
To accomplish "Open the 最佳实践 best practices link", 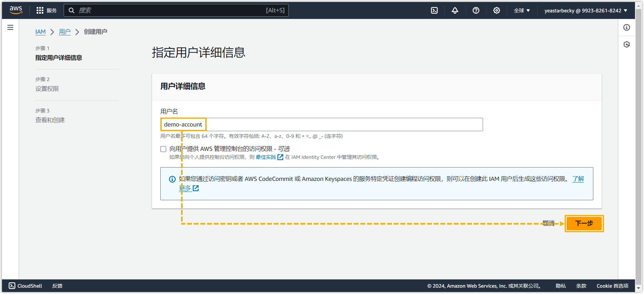I will [266, 157].
